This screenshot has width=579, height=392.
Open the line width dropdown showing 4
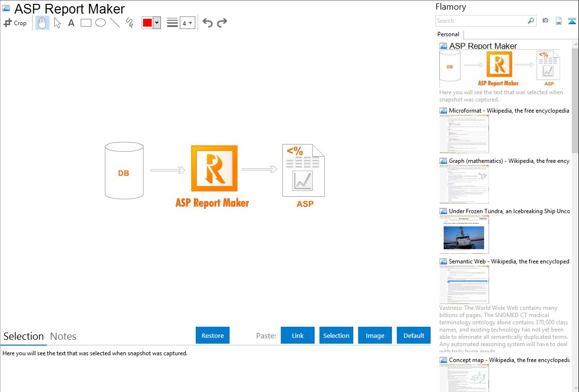click(187, 23)
